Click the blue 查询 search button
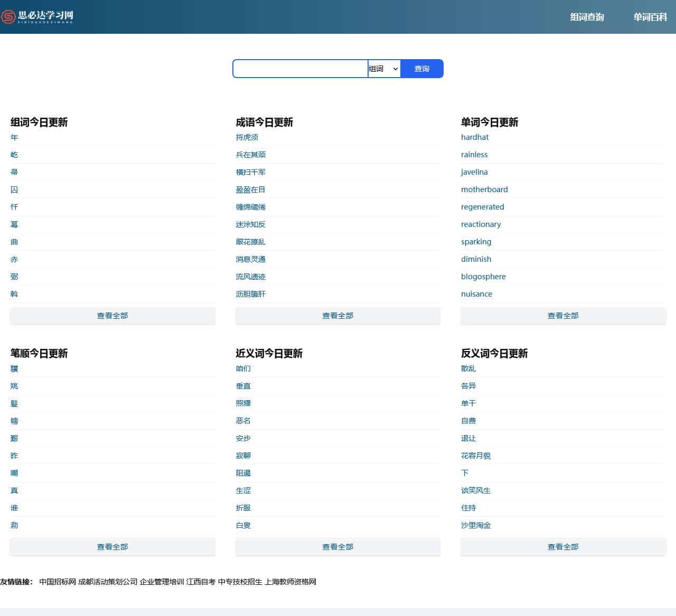Screen dimensions: 676x616 click(421, 69)
